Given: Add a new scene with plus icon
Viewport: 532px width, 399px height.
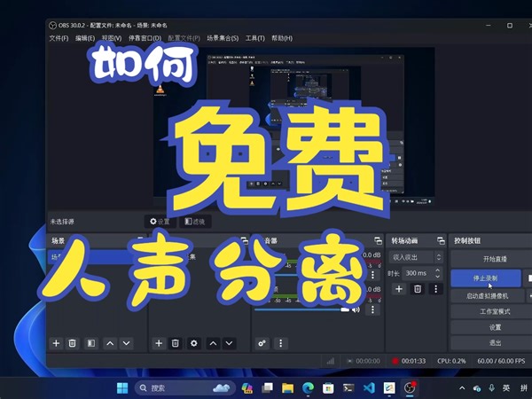Looking at the screenshot, I should pyautogui.click(x=57, y=343).
